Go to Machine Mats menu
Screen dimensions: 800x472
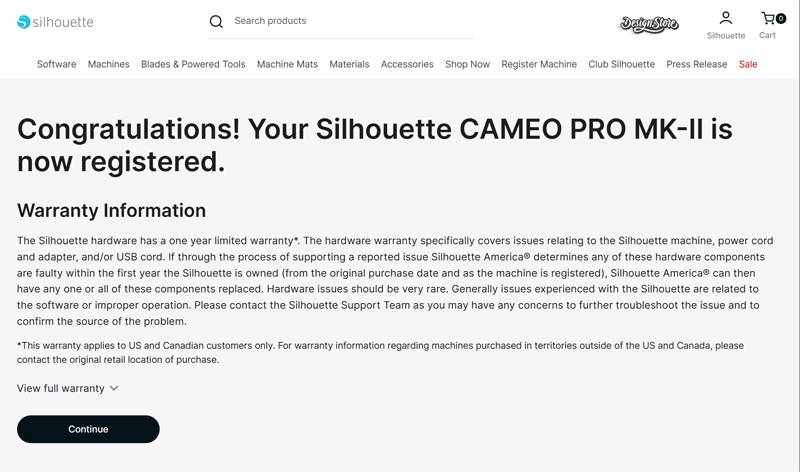click(287, 64)
